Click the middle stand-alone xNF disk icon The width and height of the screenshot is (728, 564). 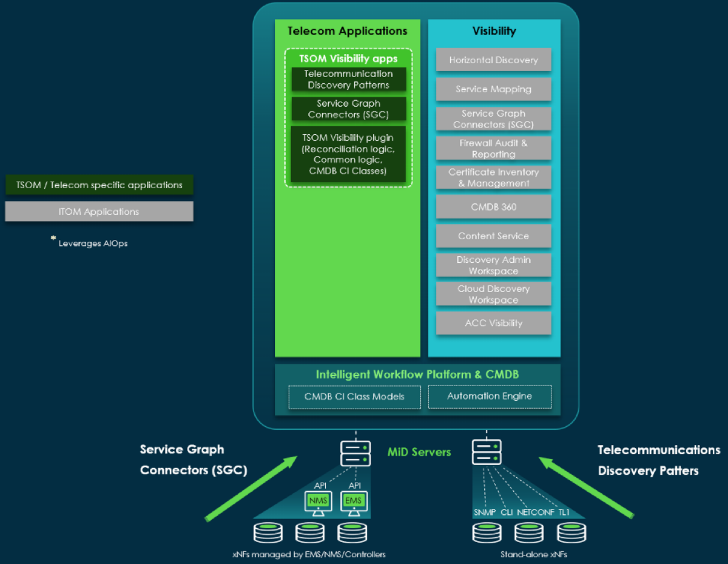pyautogui.click(x=529, y=533)
